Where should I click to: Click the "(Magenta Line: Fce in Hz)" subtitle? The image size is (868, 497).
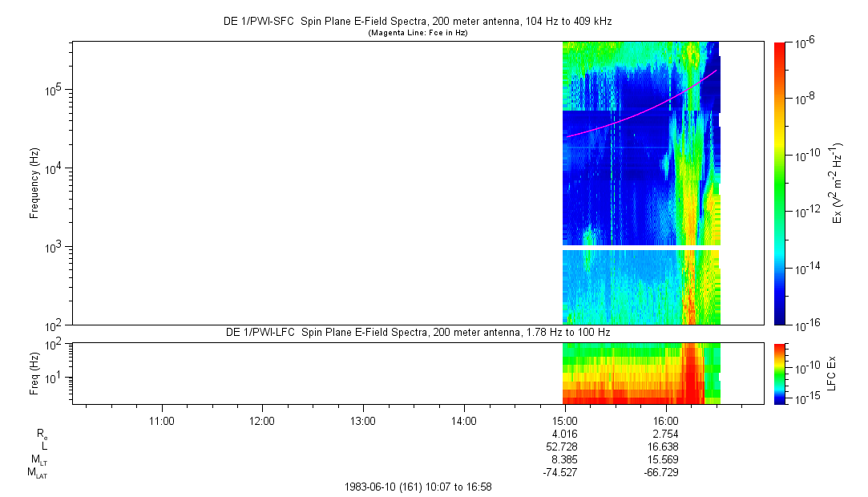tap(417, 33)
